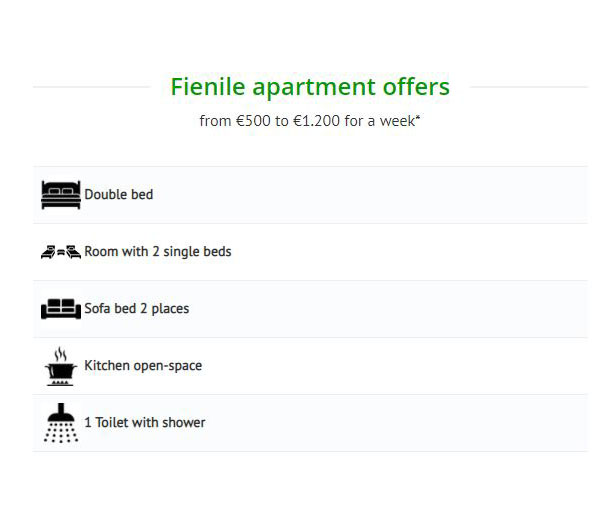This screenshot has width=608, height=525.
Task: Click the steaming cooking pot icon
Action: (x=61, y=366)
